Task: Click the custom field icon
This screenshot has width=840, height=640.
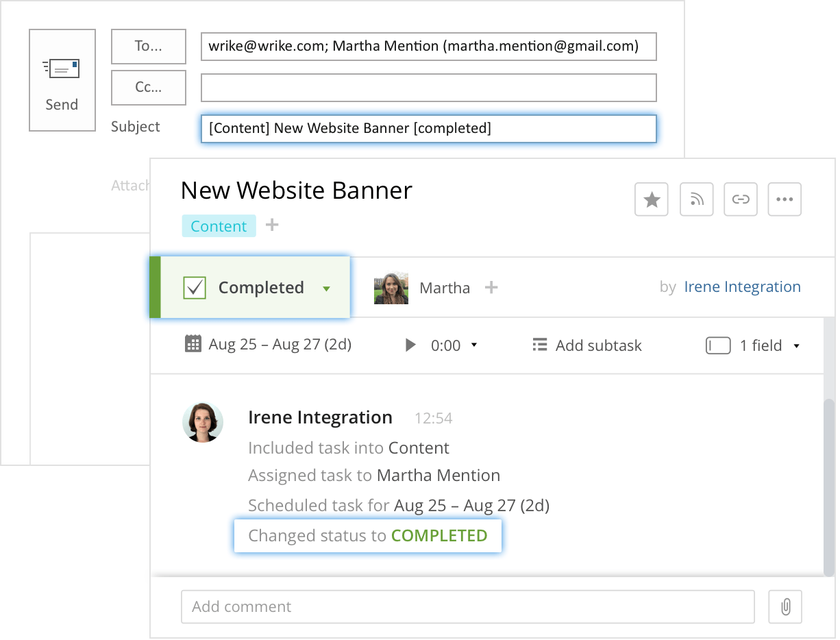Action: [718, 345]
